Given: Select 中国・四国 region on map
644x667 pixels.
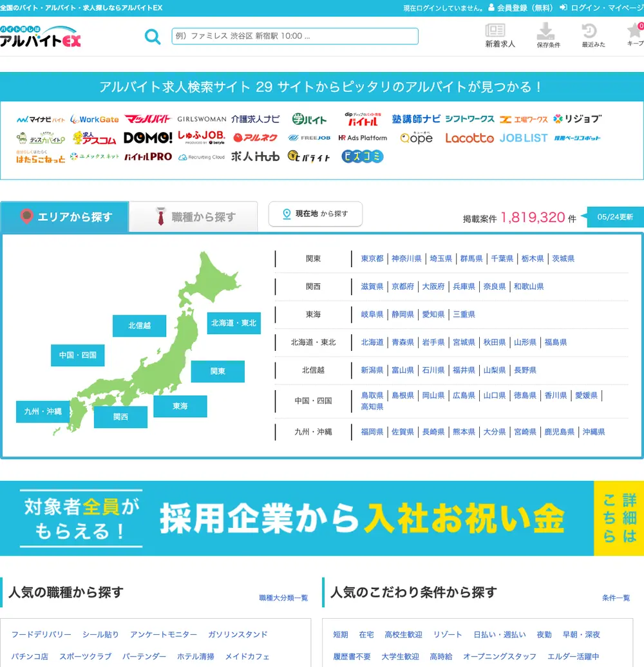Looking at the screenshot, I should tap(78, 355).
